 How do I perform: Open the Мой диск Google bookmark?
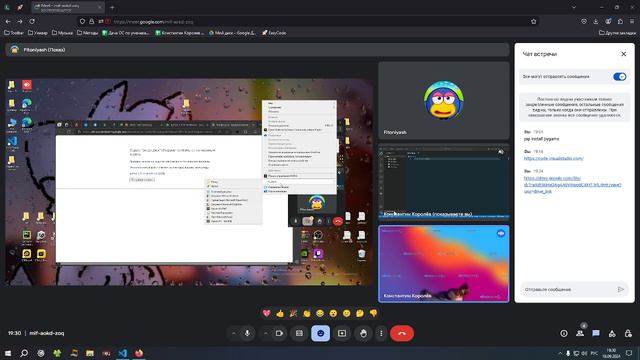pos(232,33)
